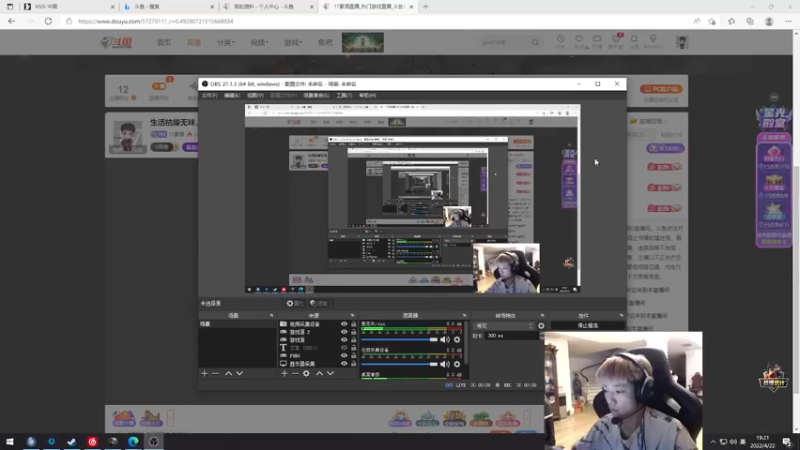Hide the 视频采集设备 source with its eye icon
800x450 pixels.
click(344, 324)
